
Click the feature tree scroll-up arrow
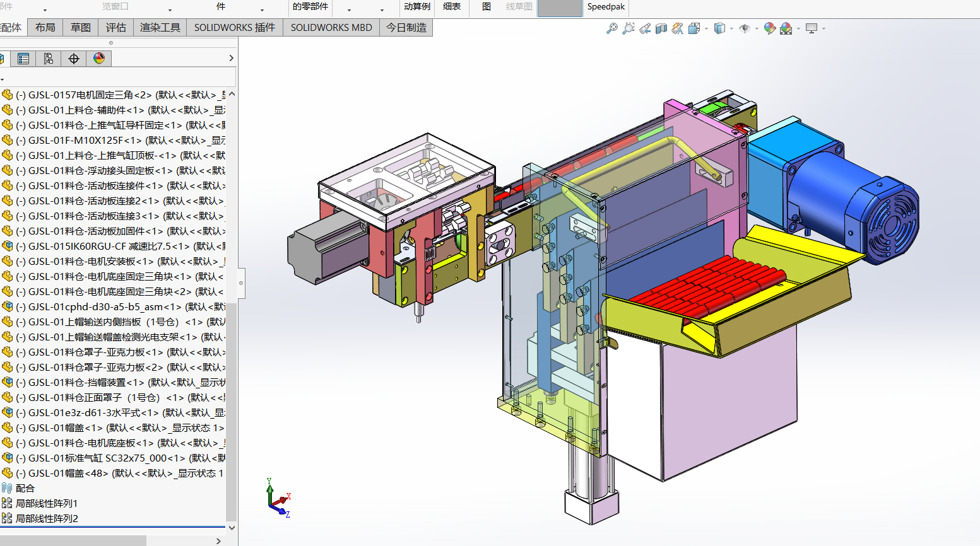[232, 94]
